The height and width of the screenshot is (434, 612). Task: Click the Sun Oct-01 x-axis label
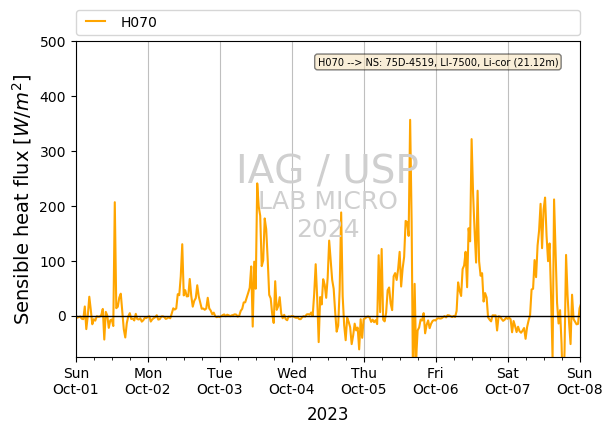tap(76, 381)
